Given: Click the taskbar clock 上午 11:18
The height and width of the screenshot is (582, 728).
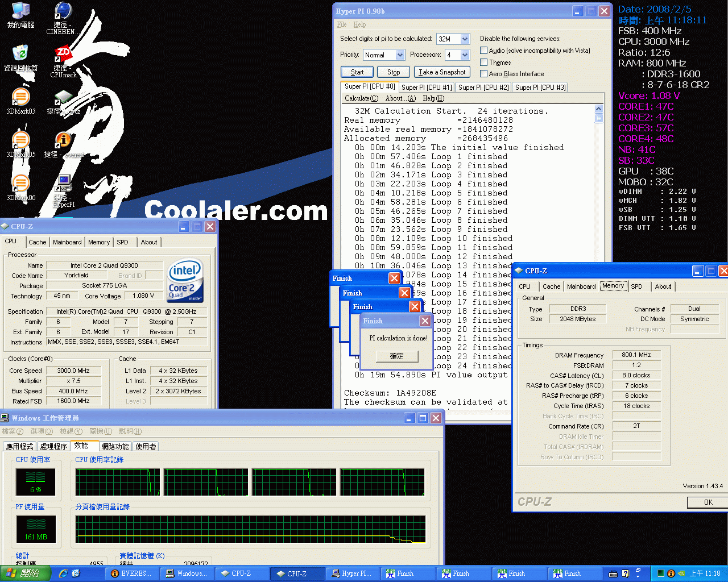Looking at the screenshot, I should [705, 573].
